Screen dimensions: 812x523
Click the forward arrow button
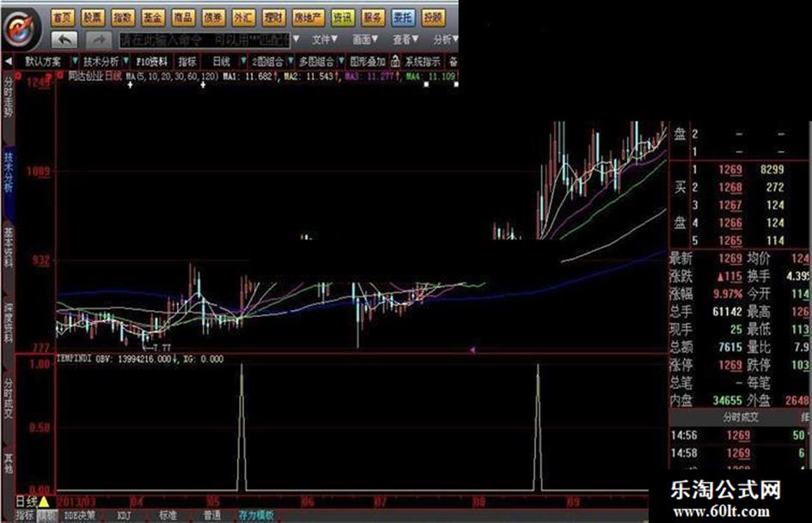[99, 40]
